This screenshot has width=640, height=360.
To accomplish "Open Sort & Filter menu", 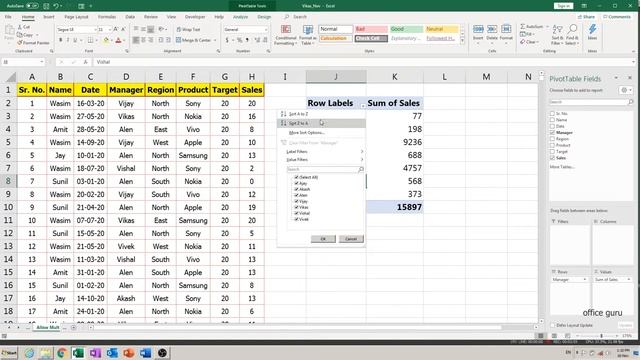I will 557,35.
